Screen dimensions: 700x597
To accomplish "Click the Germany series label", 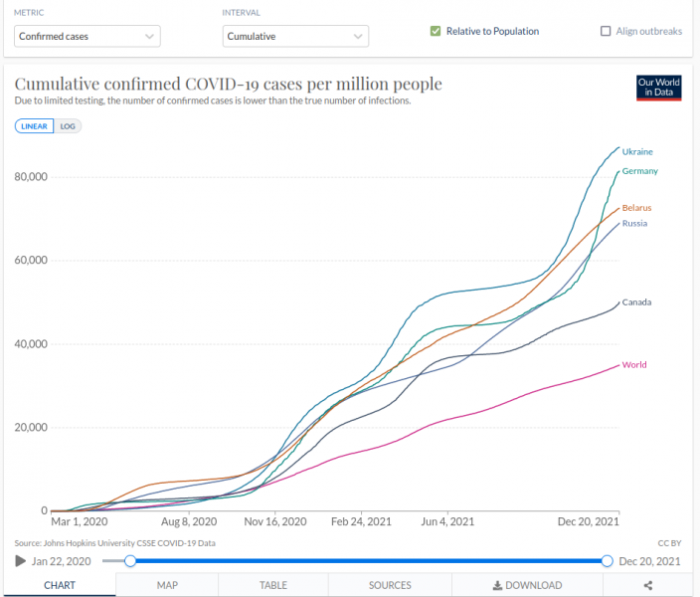I will coord(639,171).
